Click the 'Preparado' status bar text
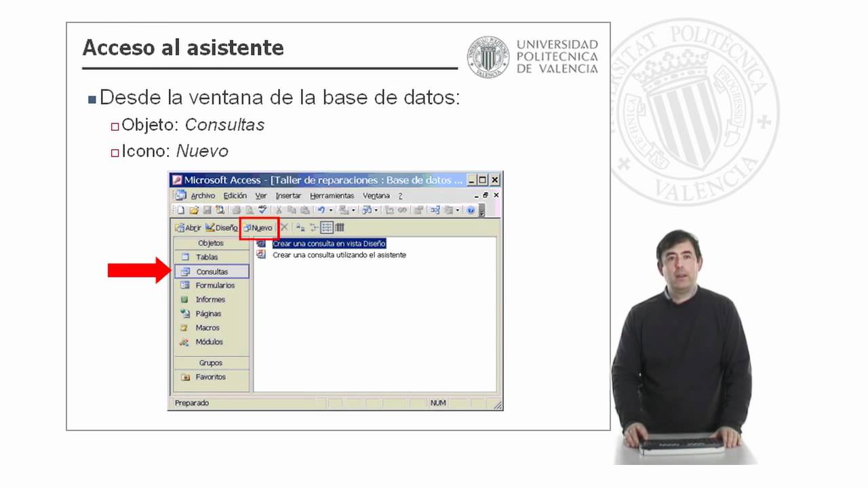This screenshot has width=868, height=488. pyautogui.click(x=192, y=403)
